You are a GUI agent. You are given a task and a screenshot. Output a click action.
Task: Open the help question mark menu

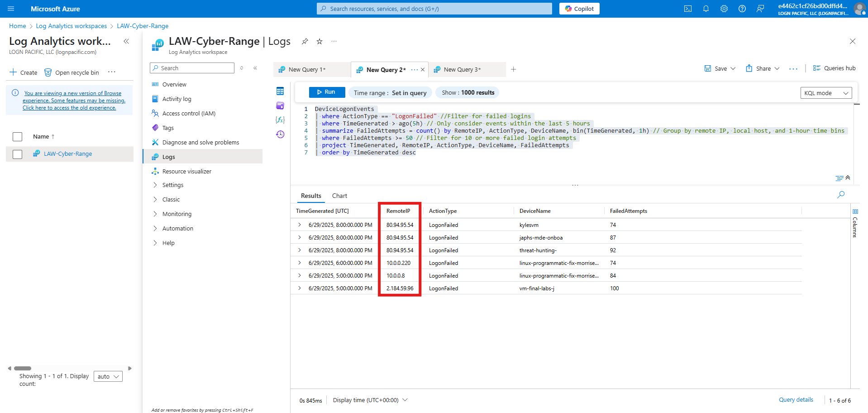742,9
